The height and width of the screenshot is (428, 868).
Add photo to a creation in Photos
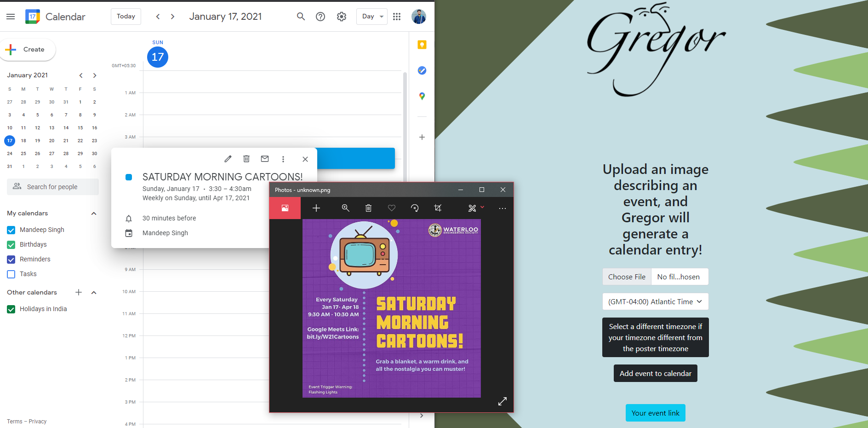coord(316,208)
